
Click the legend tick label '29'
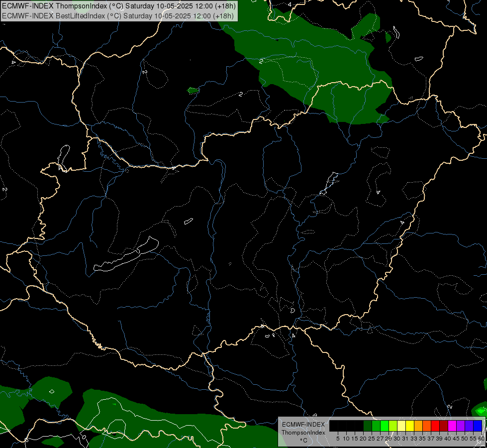(x=389, y=439)
